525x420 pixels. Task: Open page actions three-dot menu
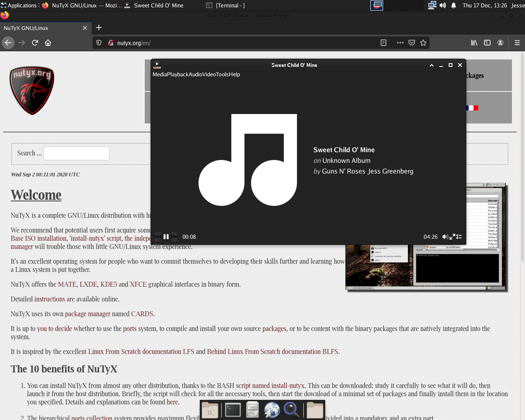click(x=400, y=43)
